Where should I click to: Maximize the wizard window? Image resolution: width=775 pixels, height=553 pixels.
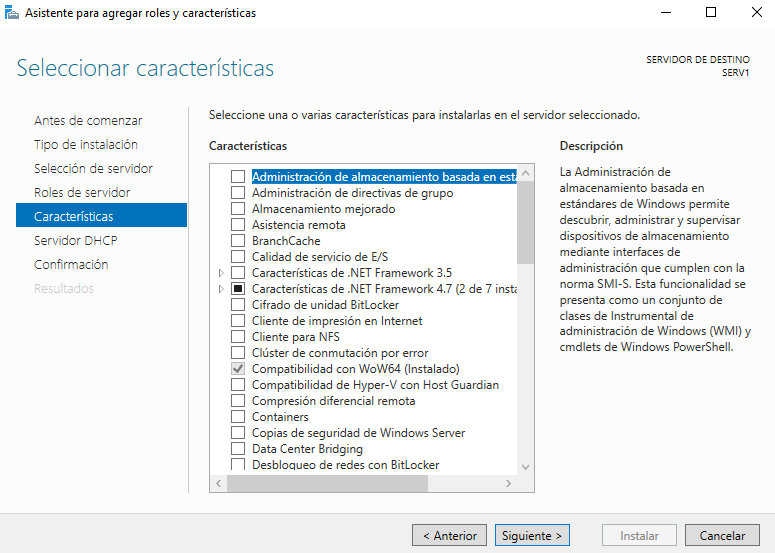coord(711,12)
